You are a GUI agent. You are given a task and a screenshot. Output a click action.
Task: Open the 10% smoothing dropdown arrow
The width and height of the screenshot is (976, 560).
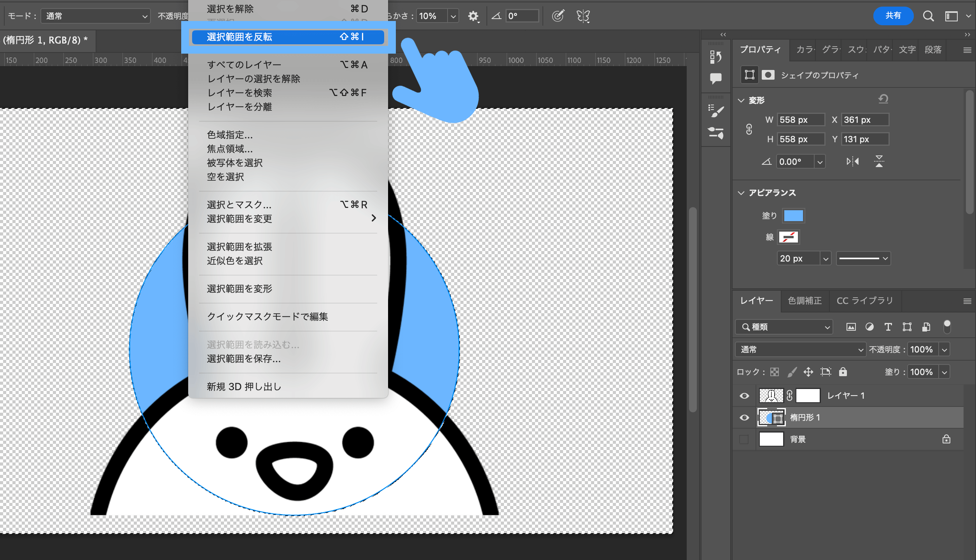(453, 16)
